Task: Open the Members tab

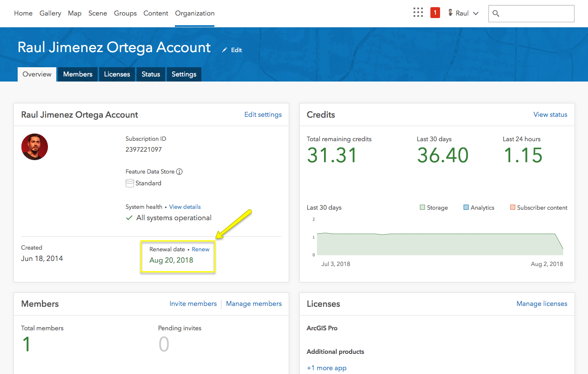Action: 78,74
